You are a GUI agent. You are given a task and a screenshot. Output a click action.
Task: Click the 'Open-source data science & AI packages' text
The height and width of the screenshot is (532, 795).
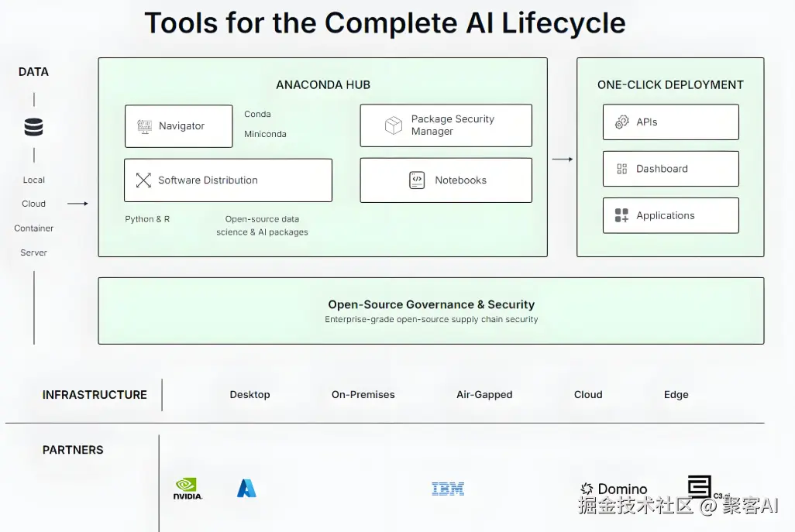262,225
